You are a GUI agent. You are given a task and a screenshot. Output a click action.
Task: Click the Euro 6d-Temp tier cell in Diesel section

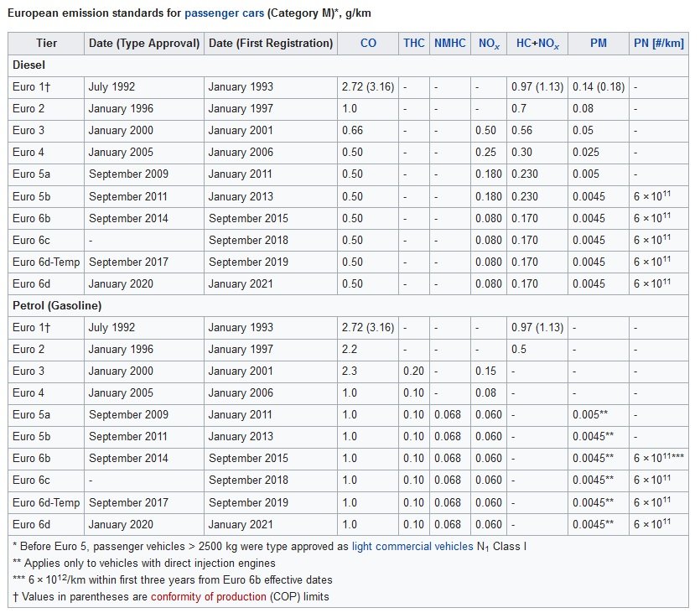coord(46,262)
